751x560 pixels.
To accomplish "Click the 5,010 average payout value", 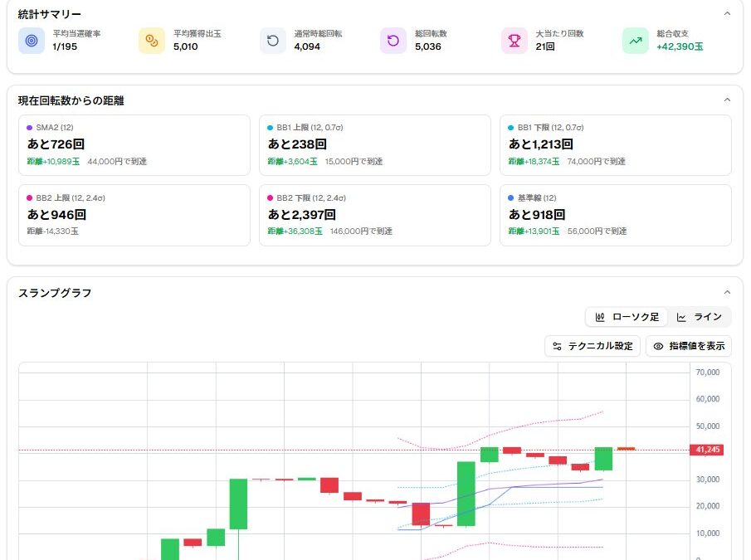I will pos(185,46).
